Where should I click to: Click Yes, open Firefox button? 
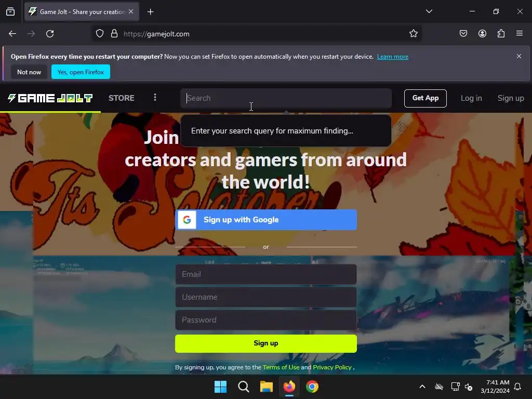coord(81,72)
